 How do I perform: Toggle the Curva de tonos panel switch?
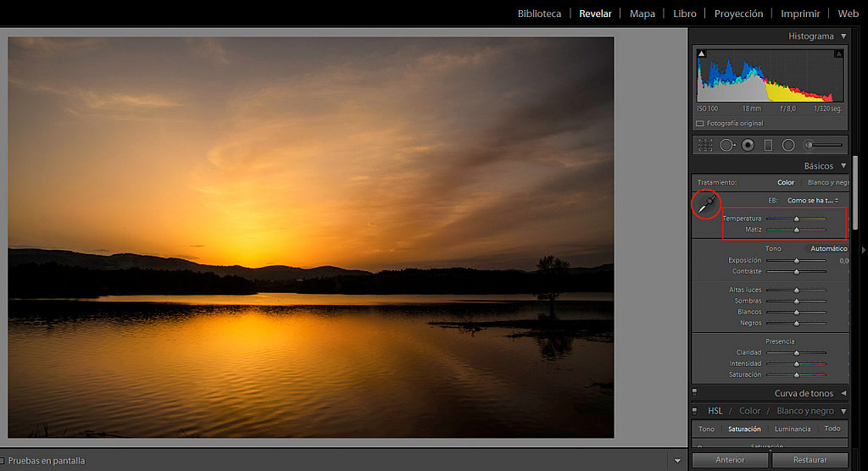pyautogui.click(x=695, y=393)
